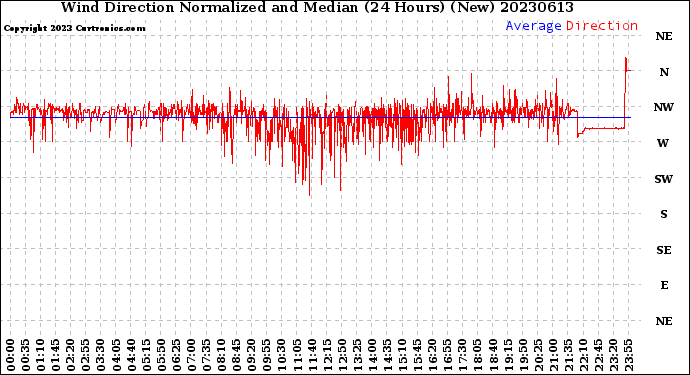This screenshot has width=690, height=375.
Task: Click the chart title text
Action: click(x=317, y=7)
